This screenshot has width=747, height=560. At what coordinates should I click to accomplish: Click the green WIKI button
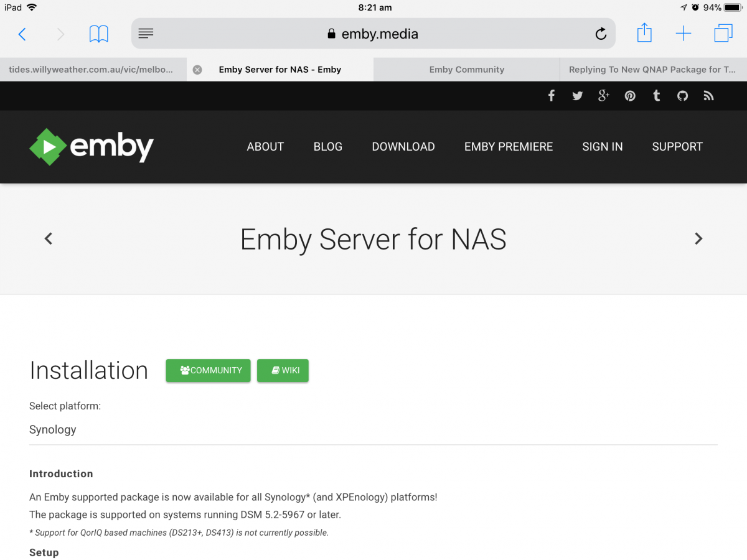tap(283, 370)
